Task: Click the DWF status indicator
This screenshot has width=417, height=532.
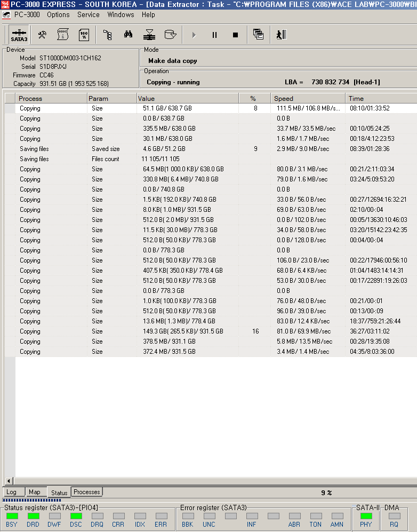Action: [x=54, y=515]
